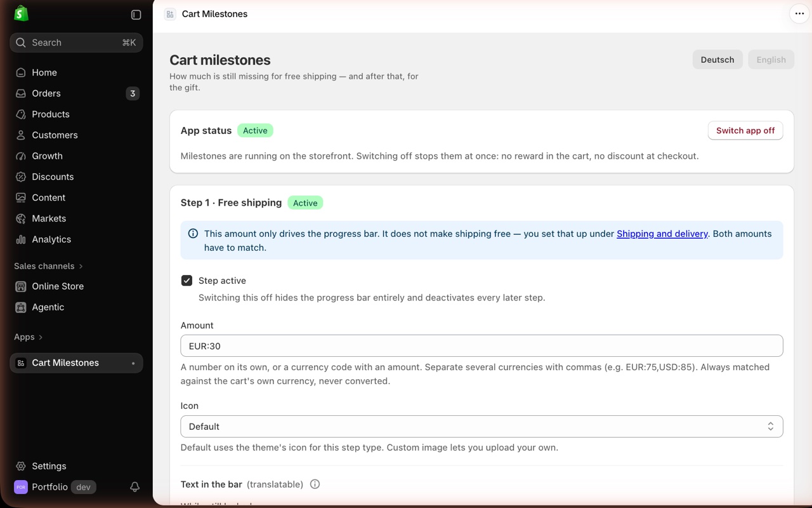The width and height of the screenshot is (812, 508).
Task: Click the Orders inbox icon
Action: 21,93
